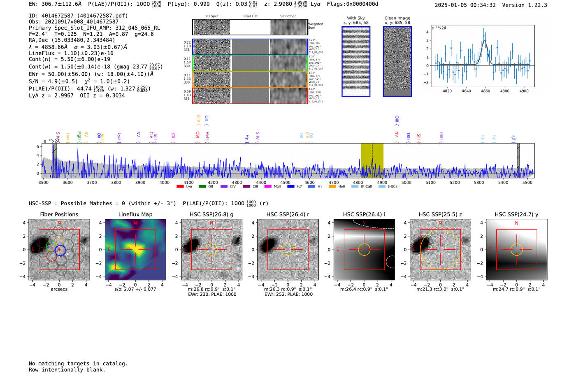The image size is (576, 392).
Task: Click the Hγ legend swatch
Action: point(312,187)
